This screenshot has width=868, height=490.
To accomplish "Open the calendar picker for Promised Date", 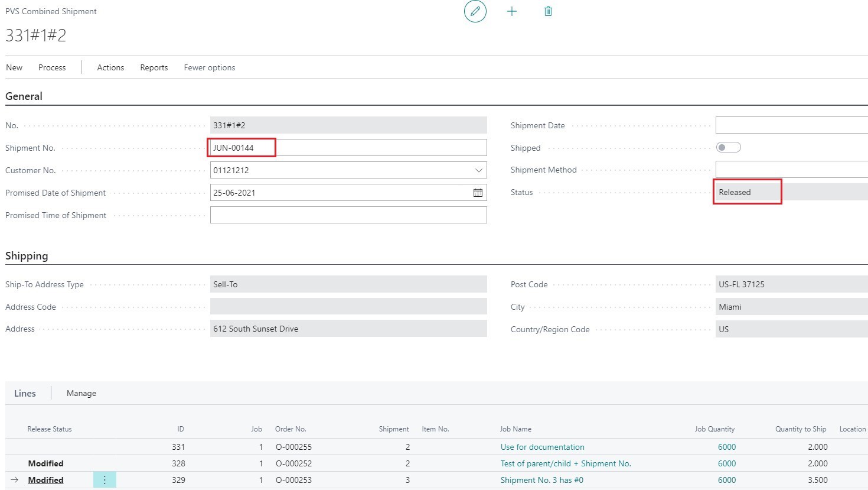I will pos(478,193).
